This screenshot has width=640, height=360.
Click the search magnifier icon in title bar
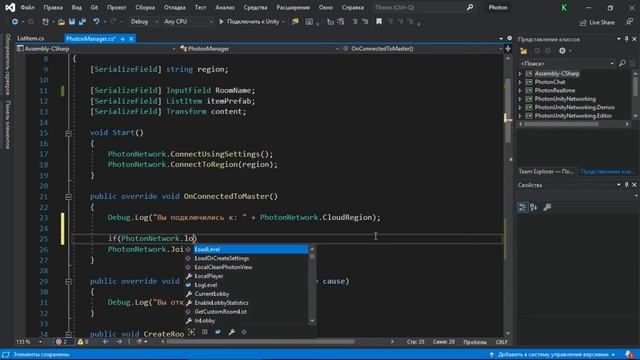pyautogui.click(x=470, y=7)
